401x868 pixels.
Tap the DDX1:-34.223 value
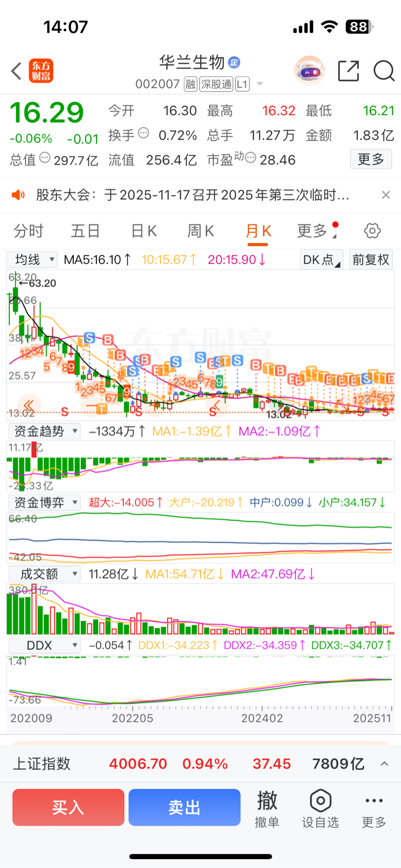(x=178, y=646)
